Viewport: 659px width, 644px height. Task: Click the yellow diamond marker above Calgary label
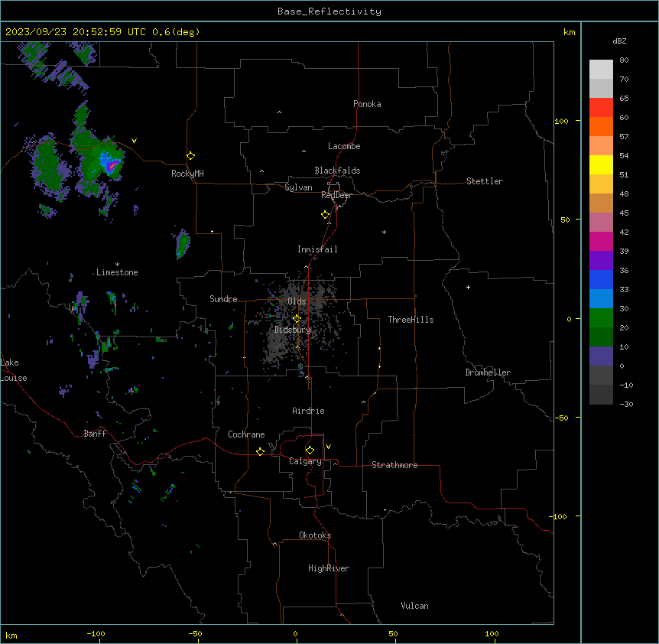coord(310,450)
